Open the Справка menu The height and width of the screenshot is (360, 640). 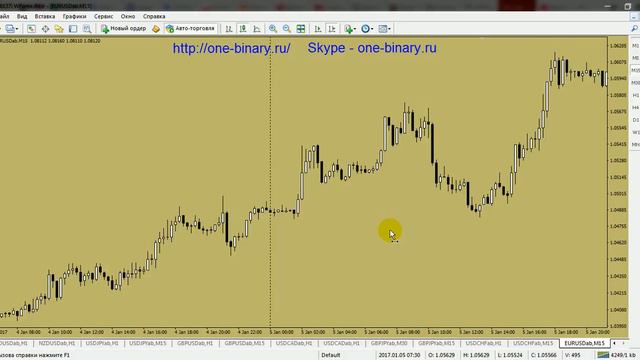pyautogui.click(x=154, y=16)
